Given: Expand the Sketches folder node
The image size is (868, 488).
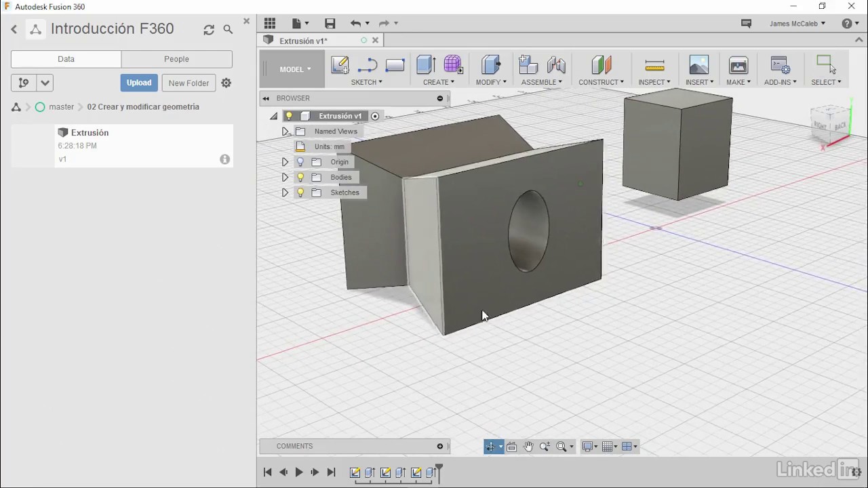Looking at the screenshot, I should 285,192.
